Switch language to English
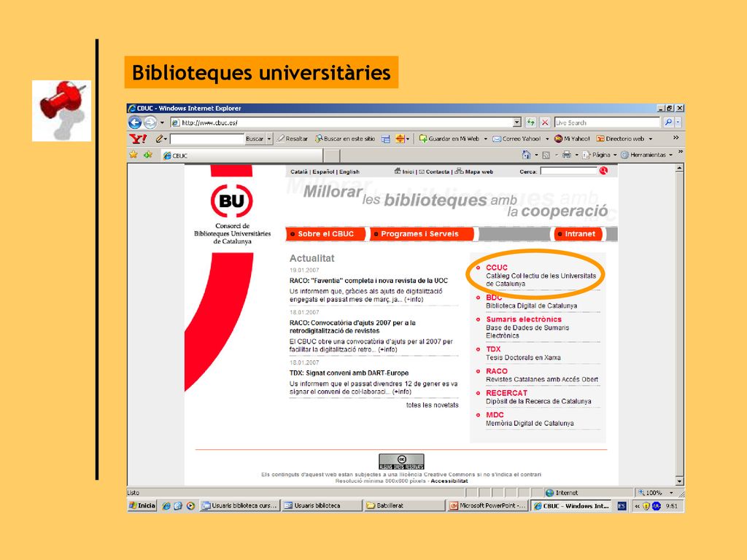The width and height of the screenshot is (747, 560). pos(349,171)
